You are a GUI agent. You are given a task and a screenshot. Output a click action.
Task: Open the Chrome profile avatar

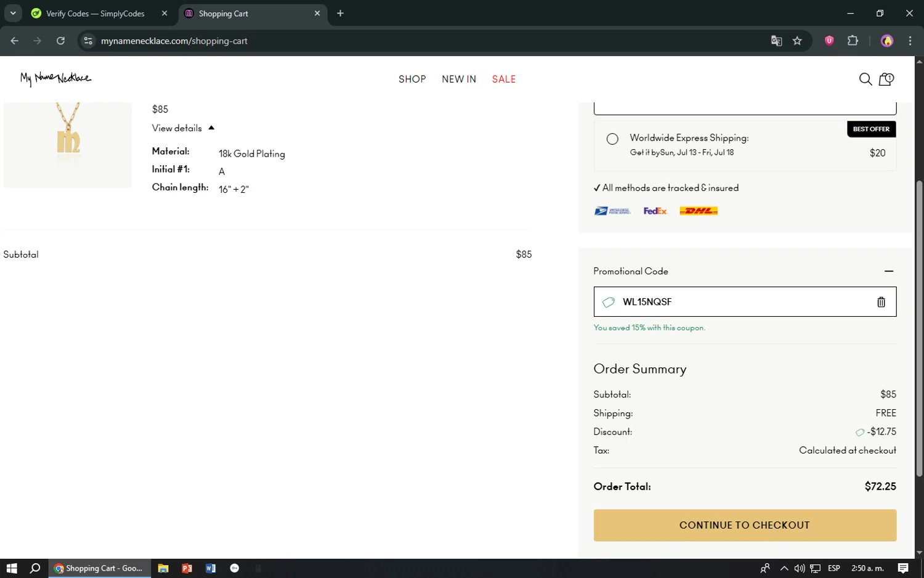(x=887, y=41)
